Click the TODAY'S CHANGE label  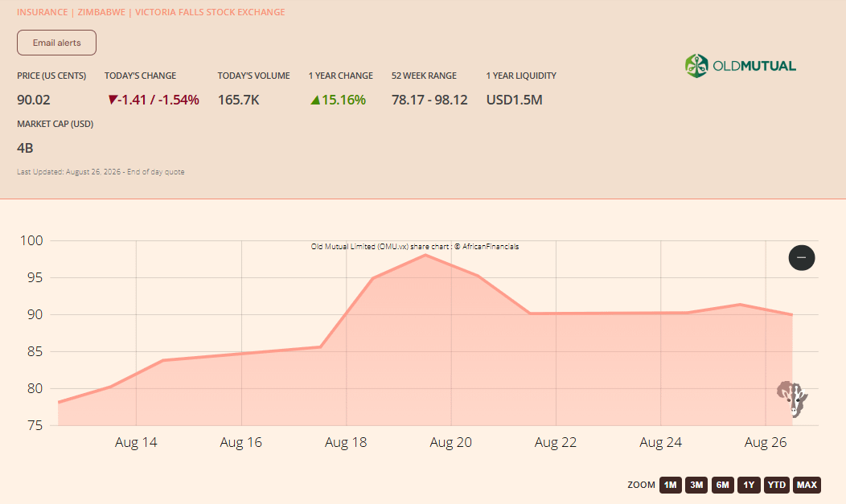pos(140,76)
